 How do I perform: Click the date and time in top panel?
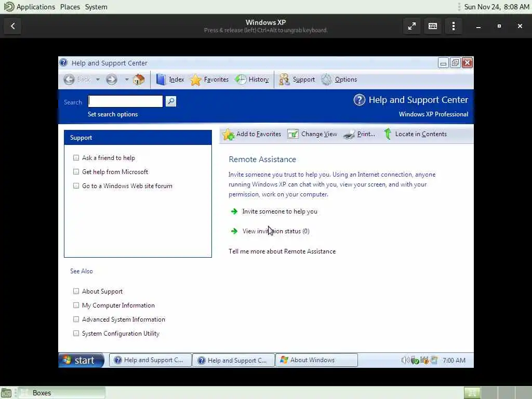point(496,7)
